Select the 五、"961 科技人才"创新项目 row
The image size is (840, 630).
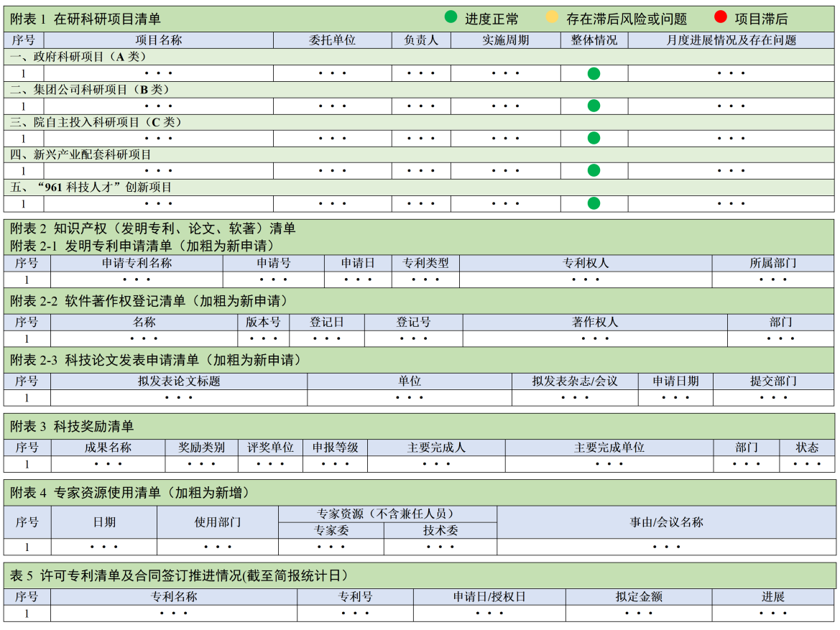pos(419,187)
